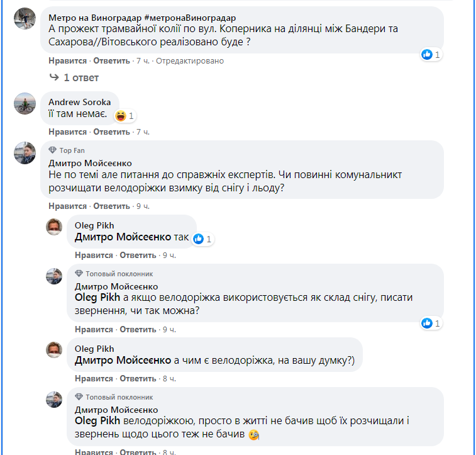
Task: Reply to Andrew Soroka's comment
Action: click(111, 132)
